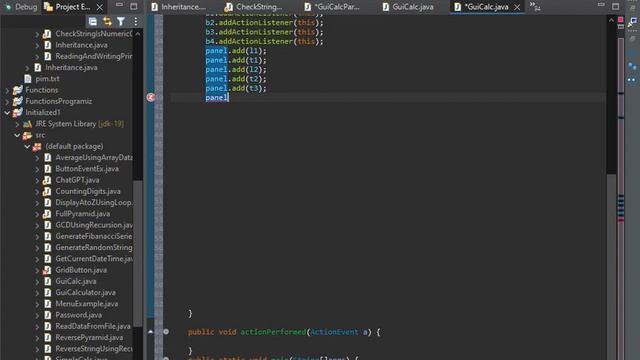Select the Project Explorer tab

[67, 7]
